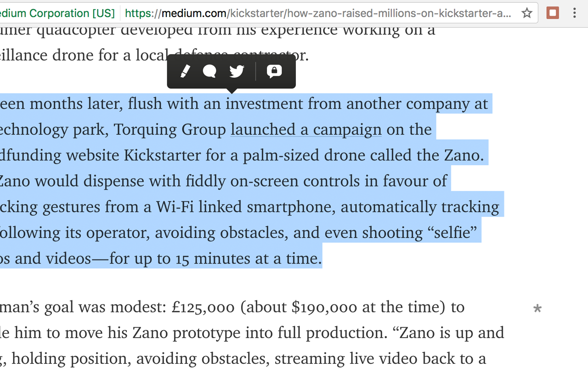Share the selection via the Twitter bird icon
The image size is (588, 368).
237,71
